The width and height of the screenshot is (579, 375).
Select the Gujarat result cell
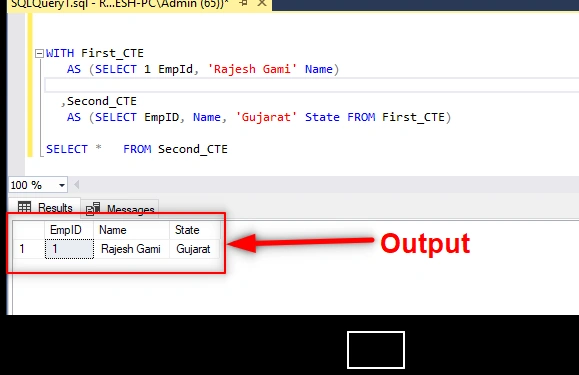click(195, 249)
